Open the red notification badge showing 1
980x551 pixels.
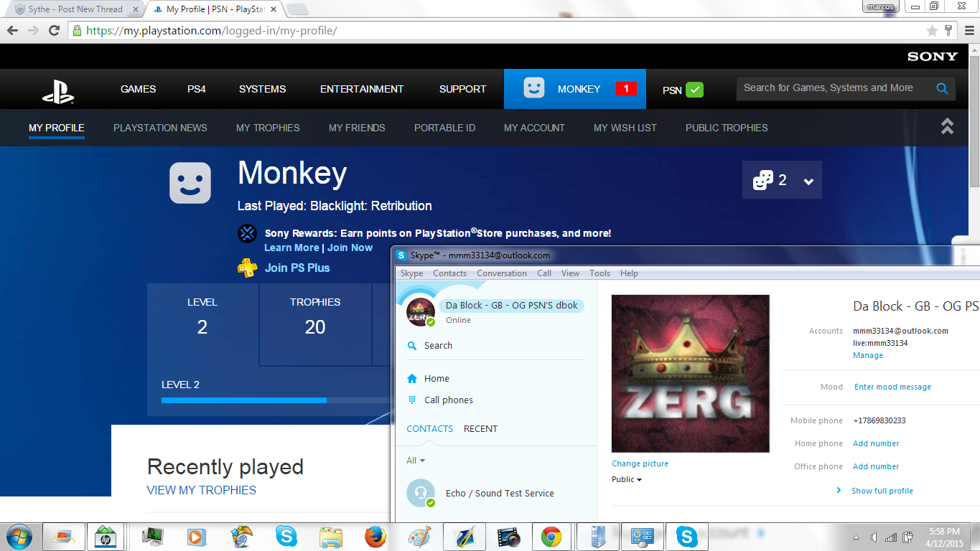(x=626, y=89)
